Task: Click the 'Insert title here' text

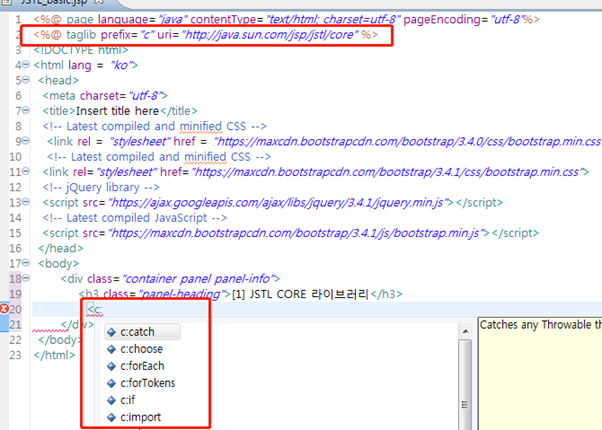Action: click(x=117, y=111)
